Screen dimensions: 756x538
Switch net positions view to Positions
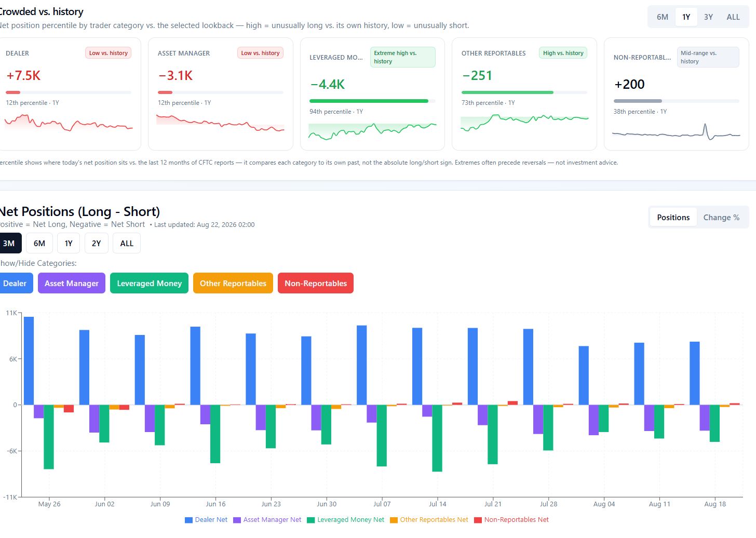pyautogui.click(x=673, y=218)
